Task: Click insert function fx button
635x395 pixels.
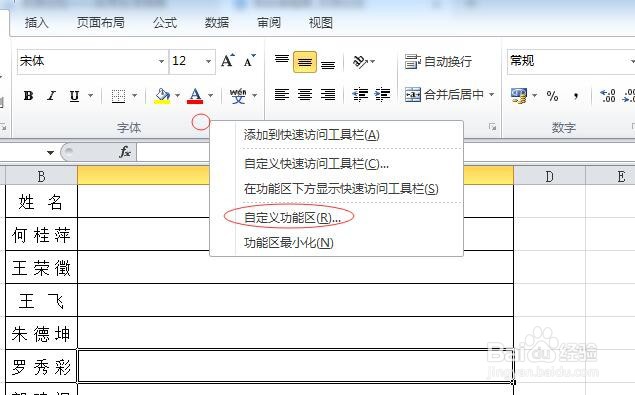Action: coord(125,152)
